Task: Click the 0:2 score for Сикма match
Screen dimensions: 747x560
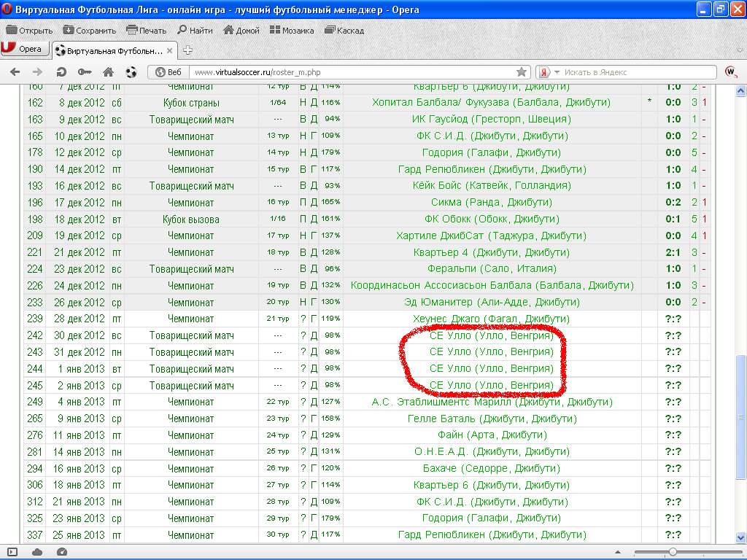Action: [673, 203]
